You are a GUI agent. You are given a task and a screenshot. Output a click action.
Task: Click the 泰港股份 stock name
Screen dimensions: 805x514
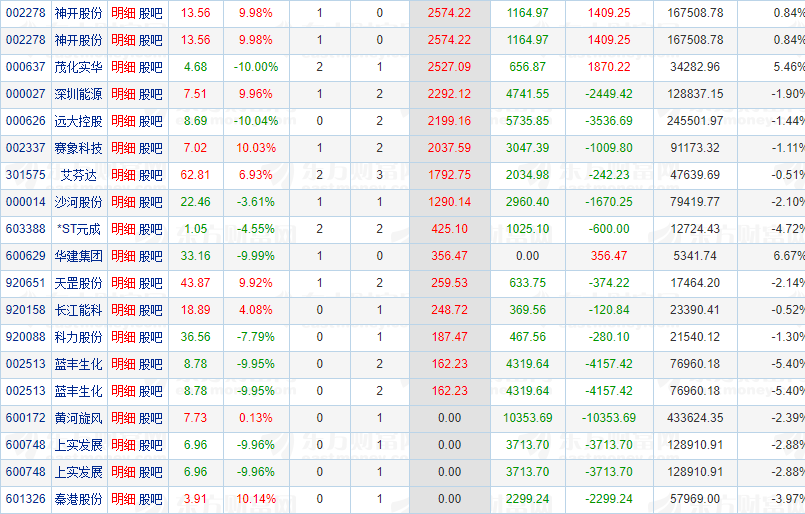(x=79, y=499)
